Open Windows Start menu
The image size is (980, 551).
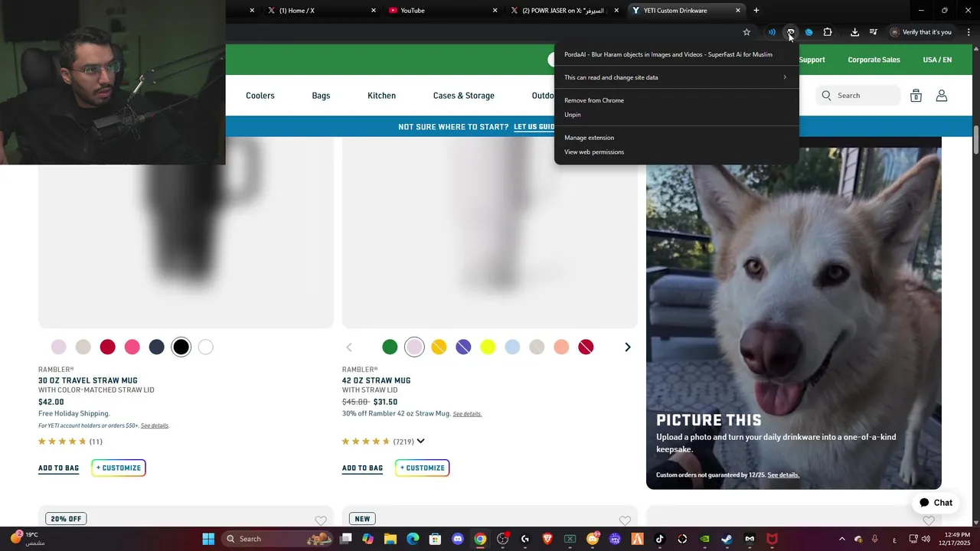coord(208,539)
